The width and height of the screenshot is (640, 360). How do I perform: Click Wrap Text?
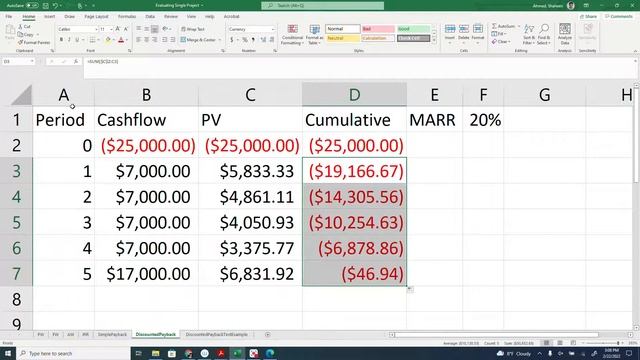pyautogui.click(x=193, y=29)
